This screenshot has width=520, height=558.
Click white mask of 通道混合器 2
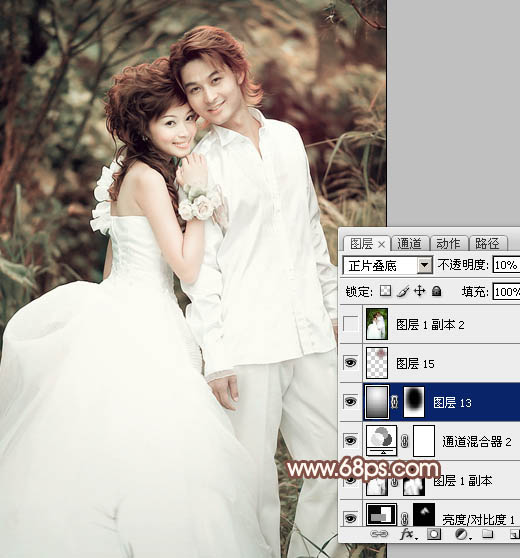pos(424,441)
